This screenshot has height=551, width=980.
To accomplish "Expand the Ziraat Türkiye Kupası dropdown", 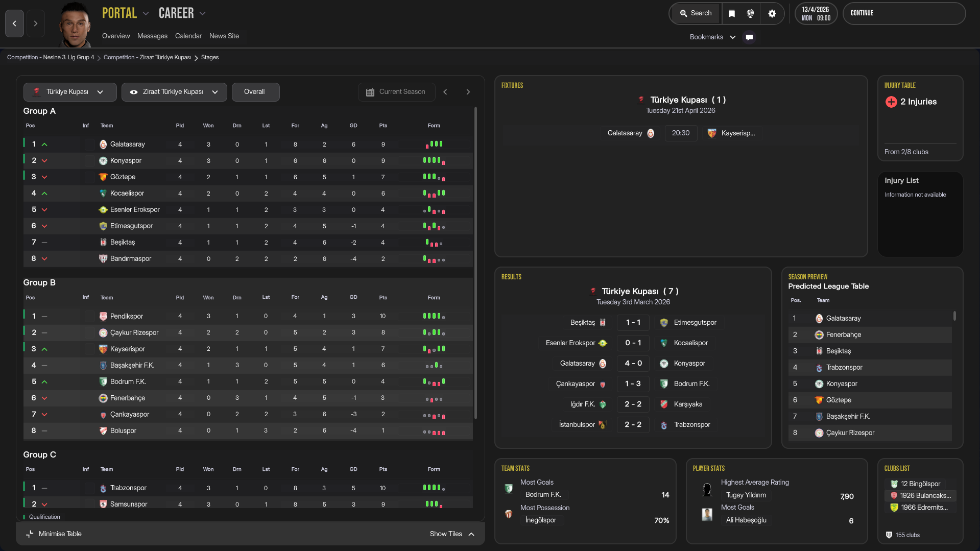I will [174, 92].
